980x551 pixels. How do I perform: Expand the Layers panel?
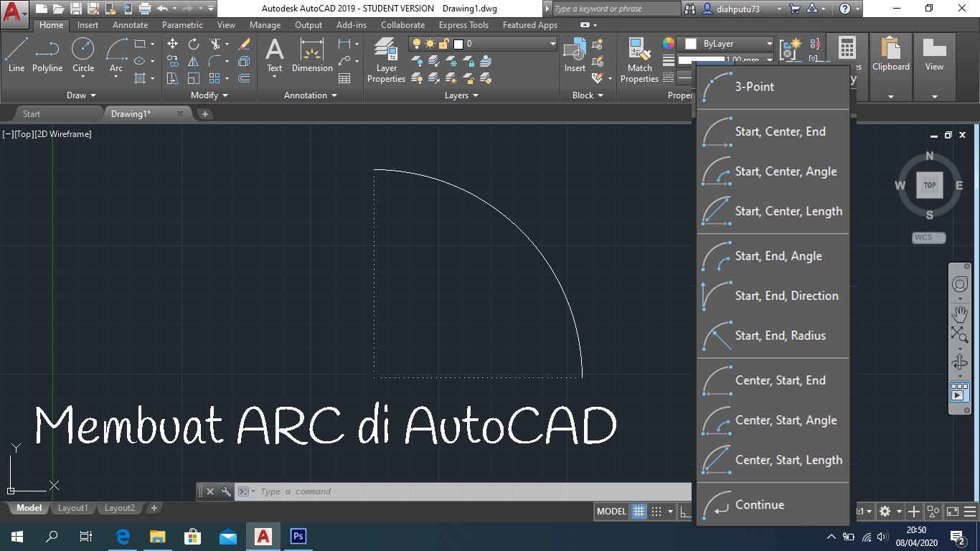461,95
